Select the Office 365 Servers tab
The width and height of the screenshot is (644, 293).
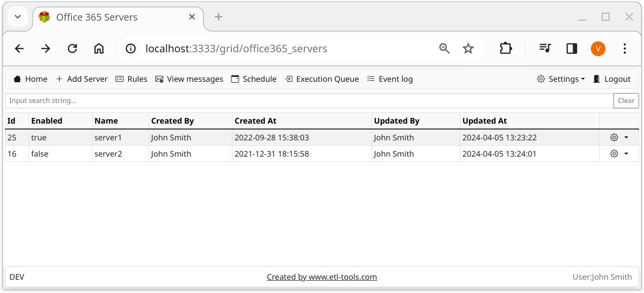[118, 17]
